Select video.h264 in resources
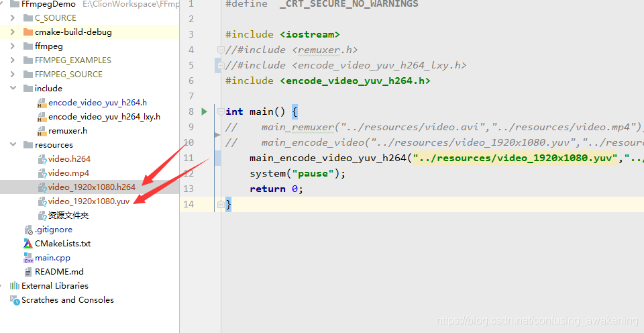The image size is (644, 333). coord(69,158)
